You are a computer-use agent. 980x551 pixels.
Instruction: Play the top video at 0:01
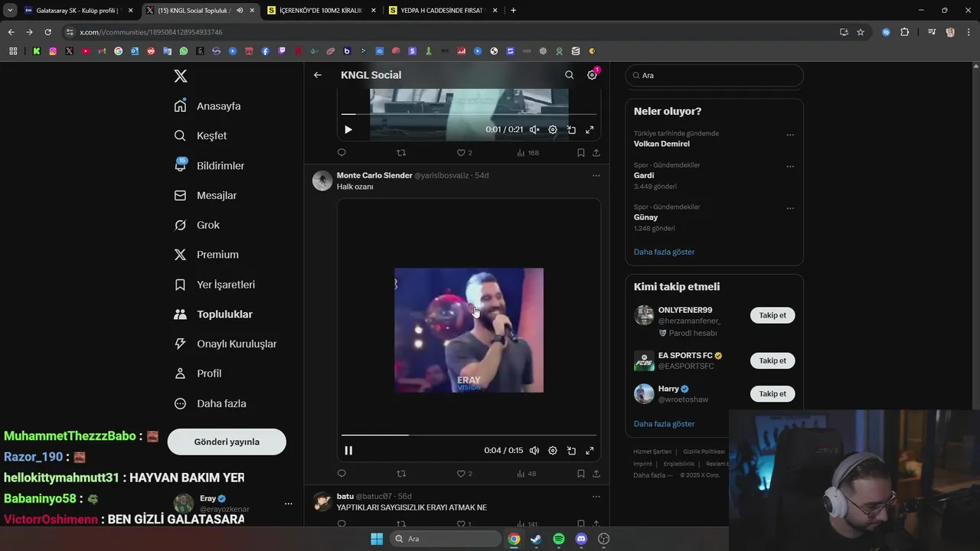coord(348,129)
